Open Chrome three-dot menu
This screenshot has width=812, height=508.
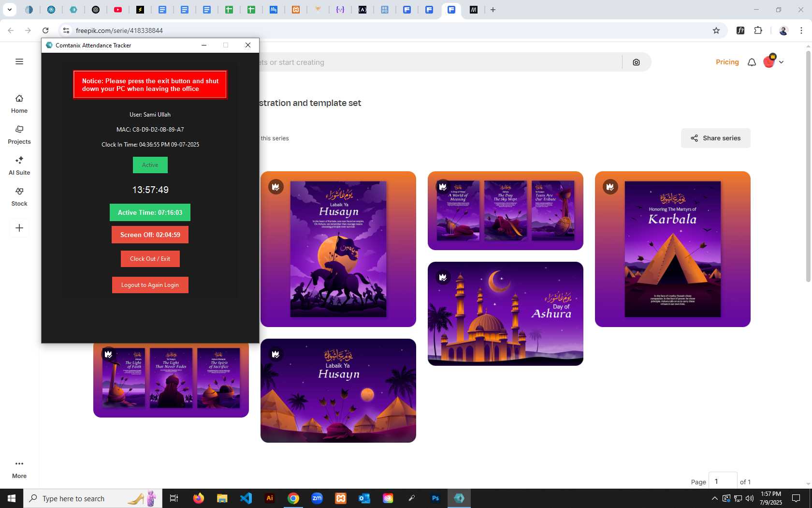pyautogui.click(x=801, y=30)
